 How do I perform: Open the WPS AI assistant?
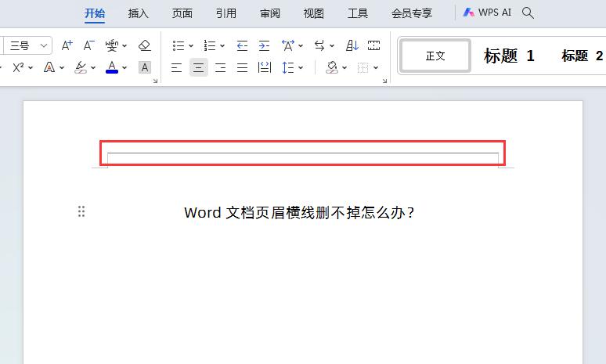pos(487,13)
